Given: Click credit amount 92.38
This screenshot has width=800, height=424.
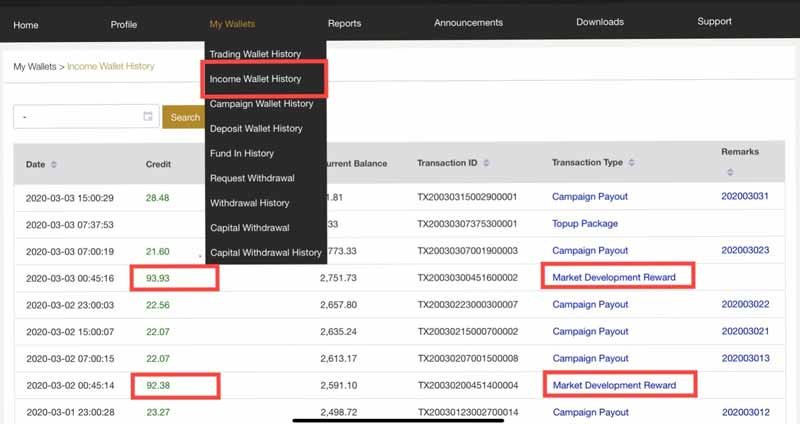Looking at the screenshot, I should 158,385.
